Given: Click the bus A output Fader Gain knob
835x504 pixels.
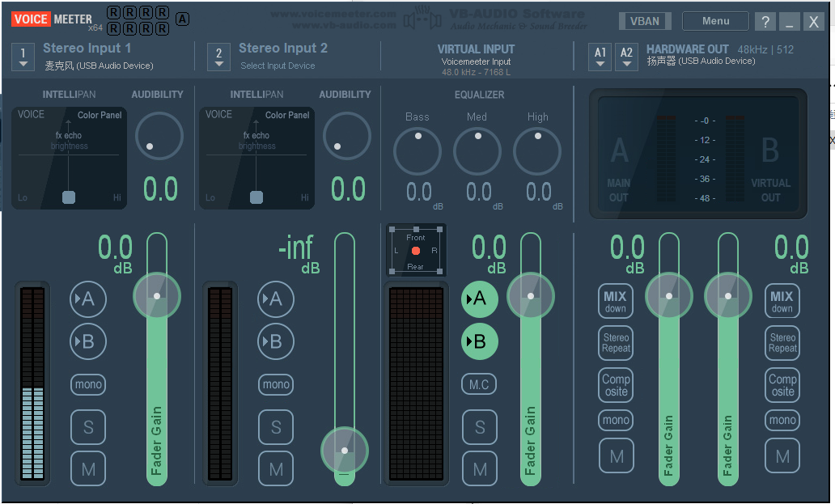Looking at the screenshot, I should click(x=669, y=296).
